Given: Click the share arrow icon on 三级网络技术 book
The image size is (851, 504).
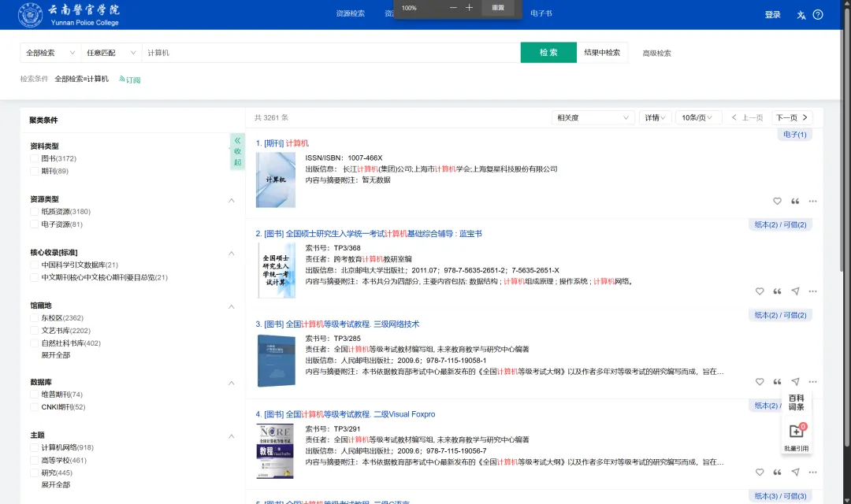Looking at the screenshot, I should coord(795,381).
